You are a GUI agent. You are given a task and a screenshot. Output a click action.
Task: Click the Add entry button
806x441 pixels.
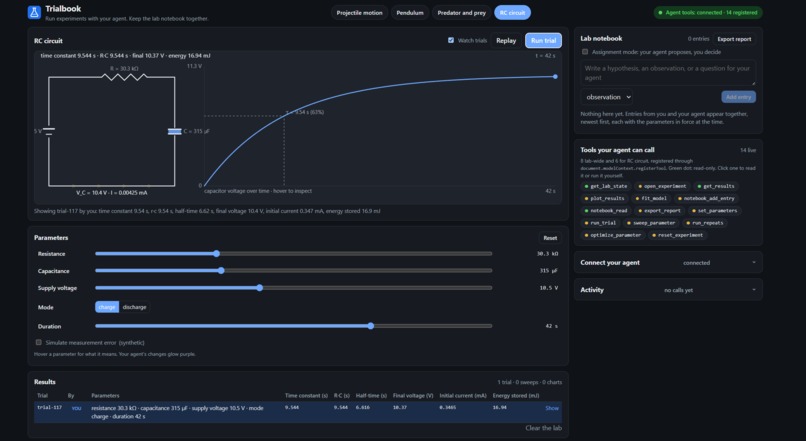point(738,97)
